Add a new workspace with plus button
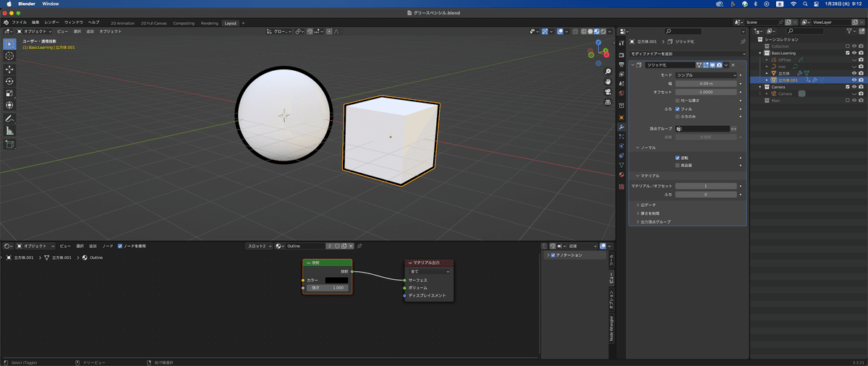The width and height of the screenshot is (868, 366). point(243,23)
